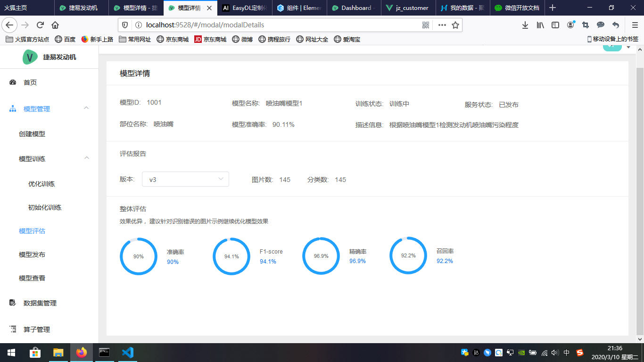Open the 爱淘宝 bookmark
Viewport: 644px width, 362px height.
click(x=347, y=39)
